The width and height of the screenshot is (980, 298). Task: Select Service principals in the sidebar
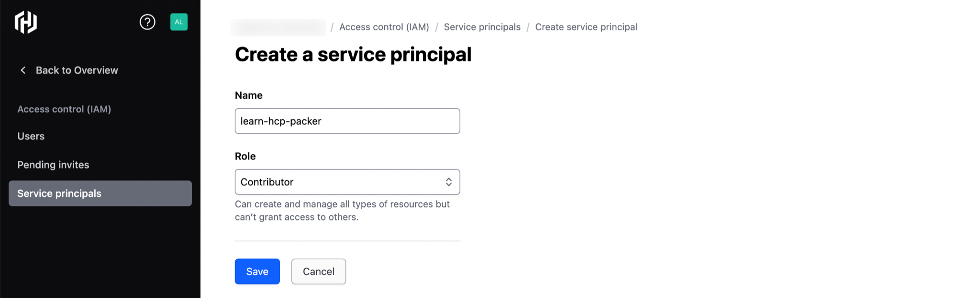coord(59,193)
